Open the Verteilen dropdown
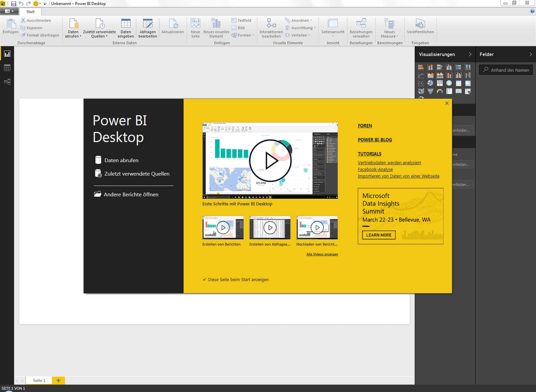Viewport: 536px width, 392px height. 297,35
